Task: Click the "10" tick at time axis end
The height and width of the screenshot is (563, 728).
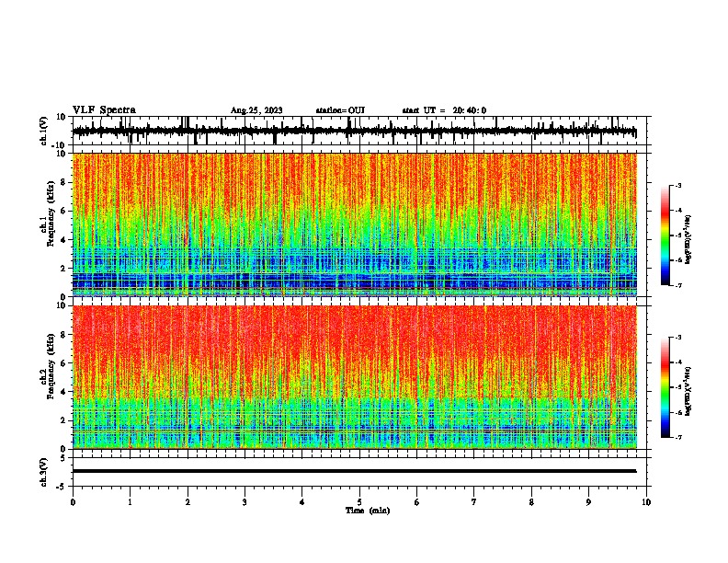Action: tap(646, 502)
